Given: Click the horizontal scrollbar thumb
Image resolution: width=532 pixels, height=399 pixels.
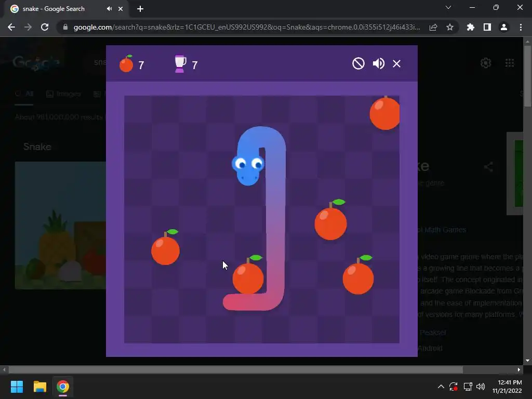Looking at the screenshot, I should pos(236,369).
